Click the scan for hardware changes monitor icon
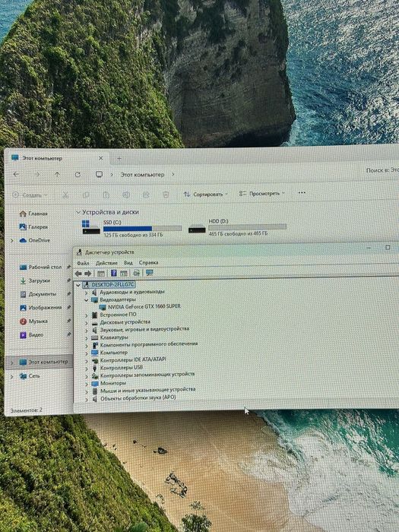 (149, 273)
